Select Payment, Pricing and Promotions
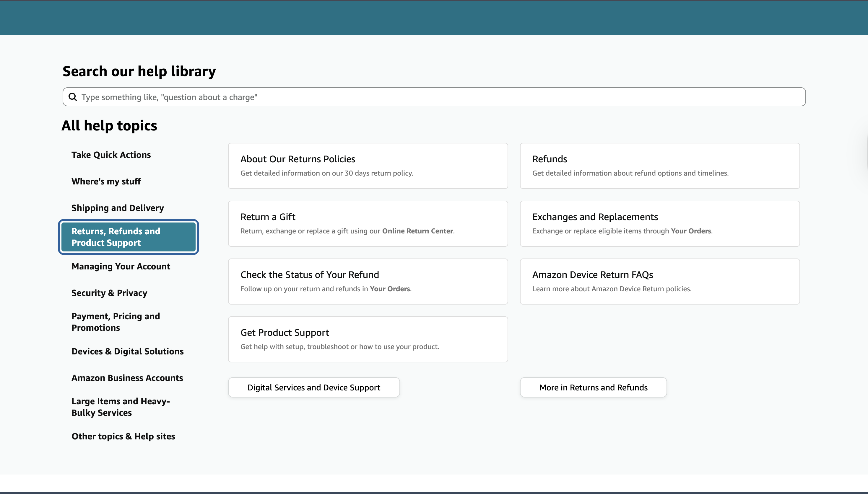The image size is (868, 494). point(116,322)
